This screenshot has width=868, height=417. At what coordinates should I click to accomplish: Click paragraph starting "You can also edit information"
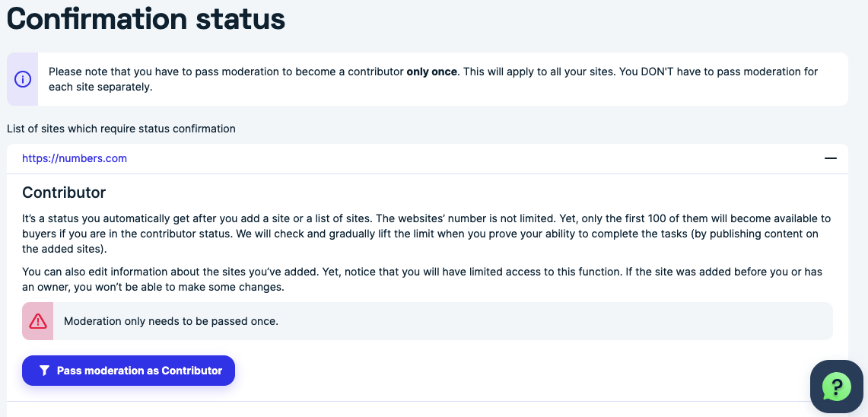[421, 279]
